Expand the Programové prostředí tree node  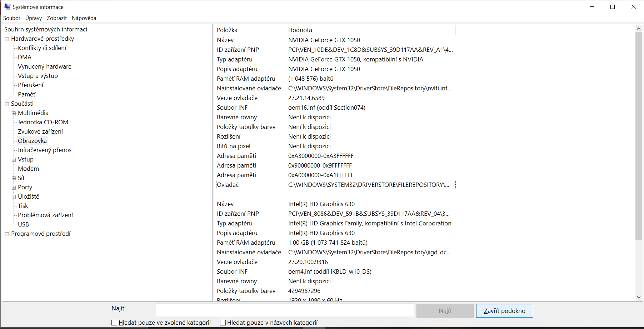click(x=7, y=234)
